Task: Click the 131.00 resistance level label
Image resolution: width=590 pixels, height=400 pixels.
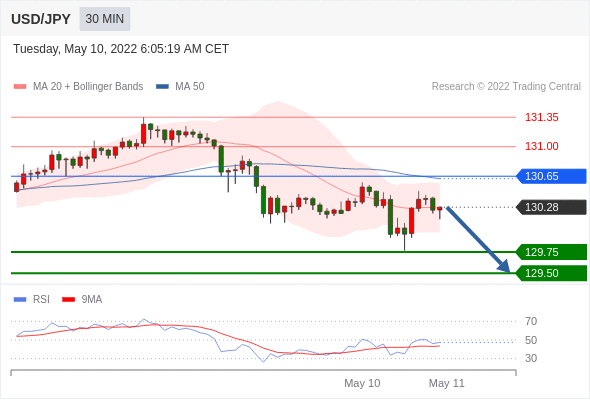Action: pos(541,146)
